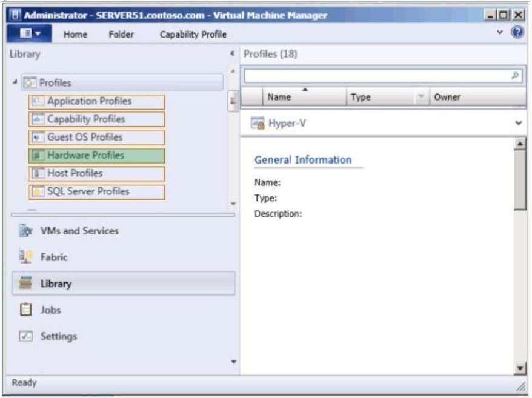
Task: Click the Fabric workspace icon
Action: click(26, 257)
